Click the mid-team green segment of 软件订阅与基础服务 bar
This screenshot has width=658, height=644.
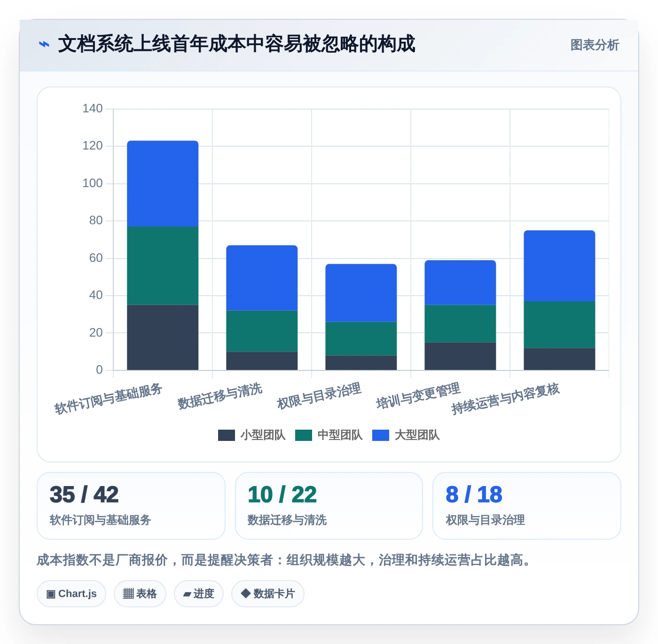coord(163,266)
